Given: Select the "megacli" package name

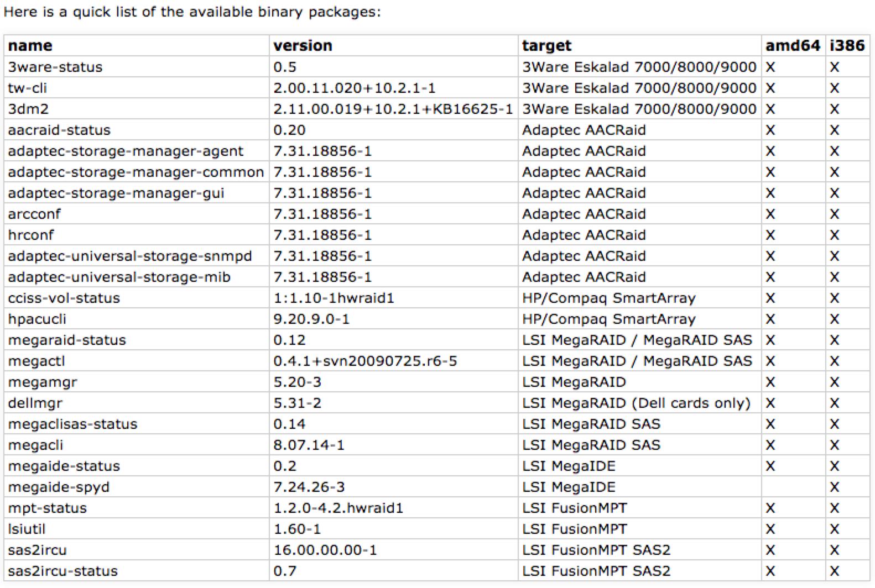Looking at the screenshot, I should point(35,445).
